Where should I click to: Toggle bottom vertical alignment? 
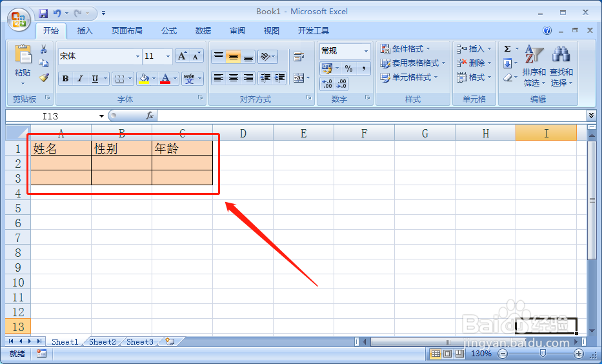pos(248,57)
